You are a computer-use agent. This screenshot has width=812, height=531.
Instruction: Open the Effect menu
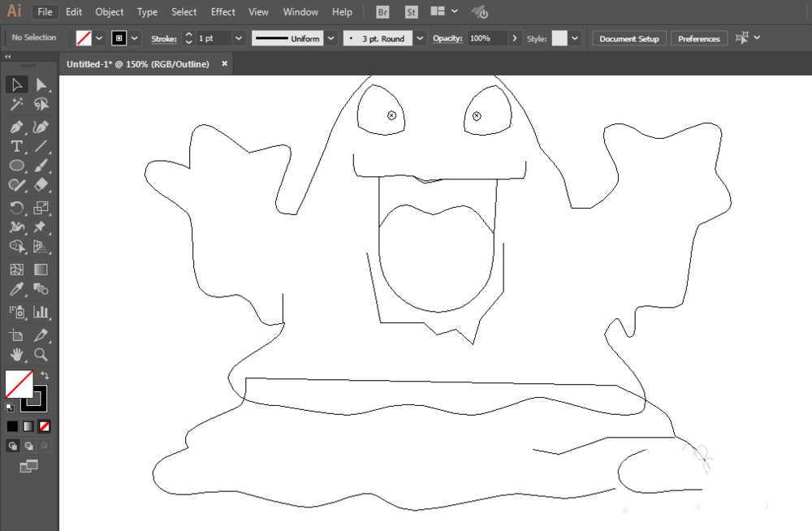(x=222, y=12)
